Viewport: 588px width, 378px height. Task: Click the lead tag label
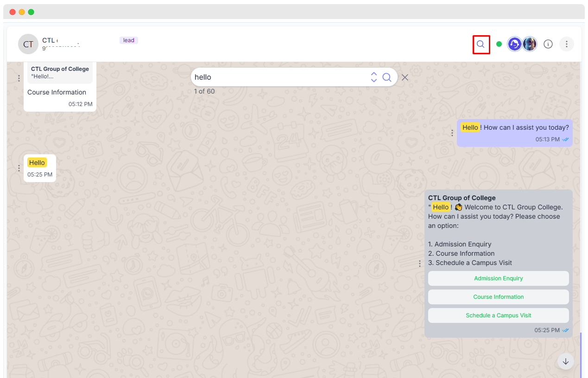coord(129,40)
